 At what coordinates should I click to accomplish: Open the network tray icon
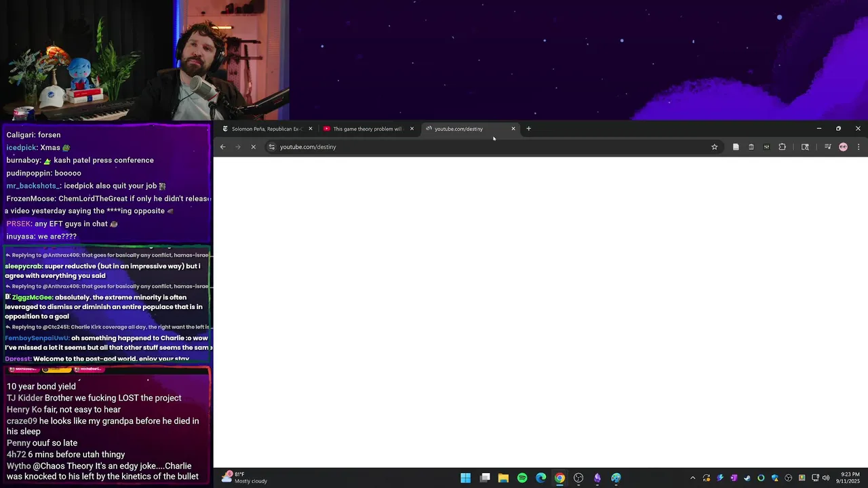click(x=815, y=478)
